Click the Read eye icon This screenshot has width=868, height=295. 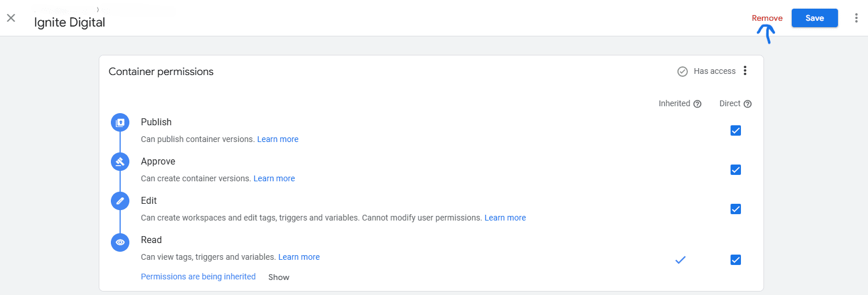click(x=120, y=242)
